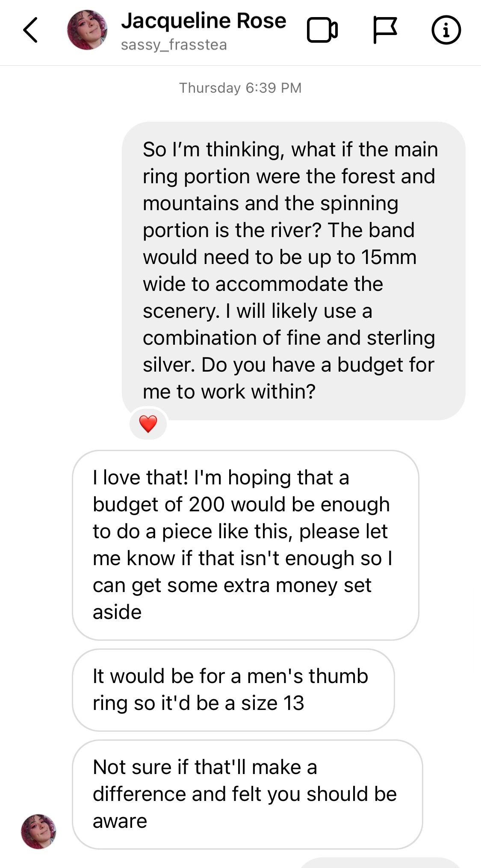Select the sent message about ring scenery
This screenshot has width=481, height=868.
pyautogui.click(x=293, y=270)
